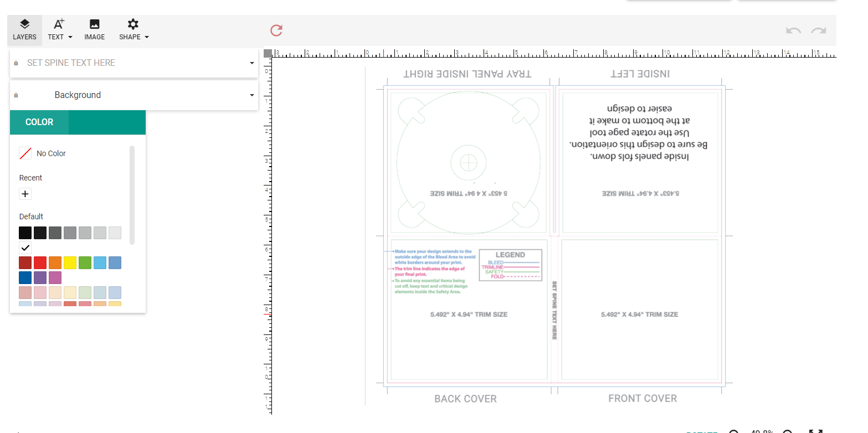
Task: Click the lock icon on the Background layer
Action: [x=16, y=95]
